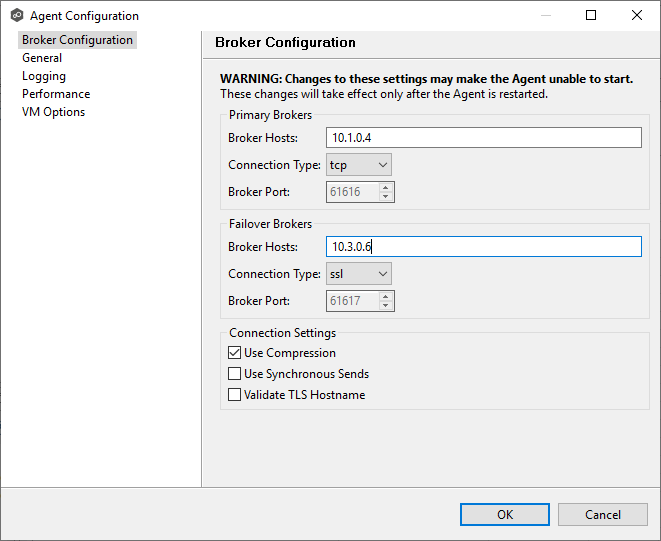Click the Failover Broker Hosts field

point(482,247)
